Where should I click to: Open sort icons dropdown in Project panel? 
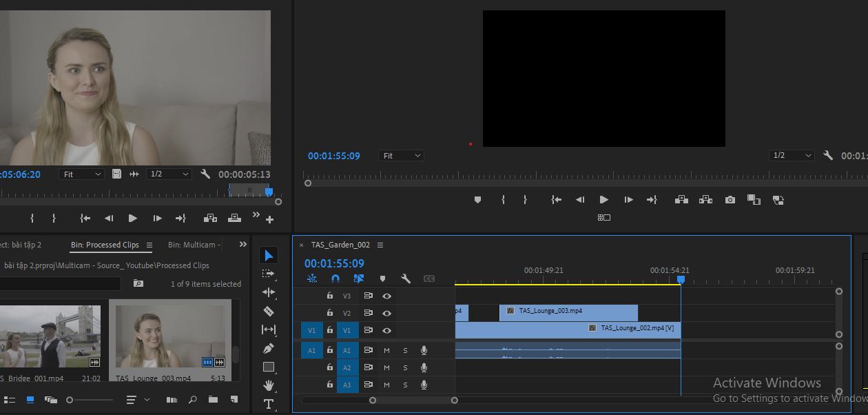(138, 399)
